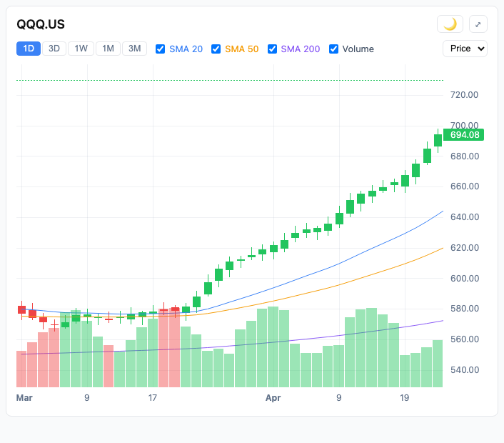Click the 720.00 price axis label
504x443 pixels.
pyautogui.click(x=464, y=95)
